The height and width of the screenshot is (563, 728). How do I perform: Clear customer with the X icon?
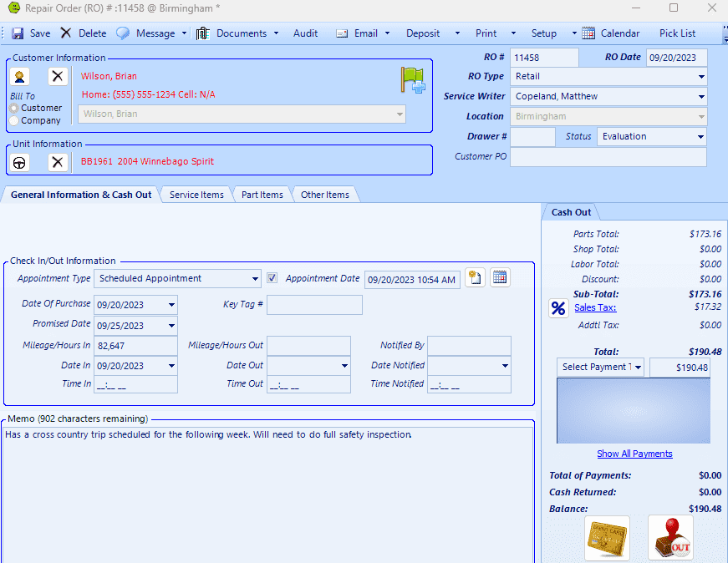[58, 76]
